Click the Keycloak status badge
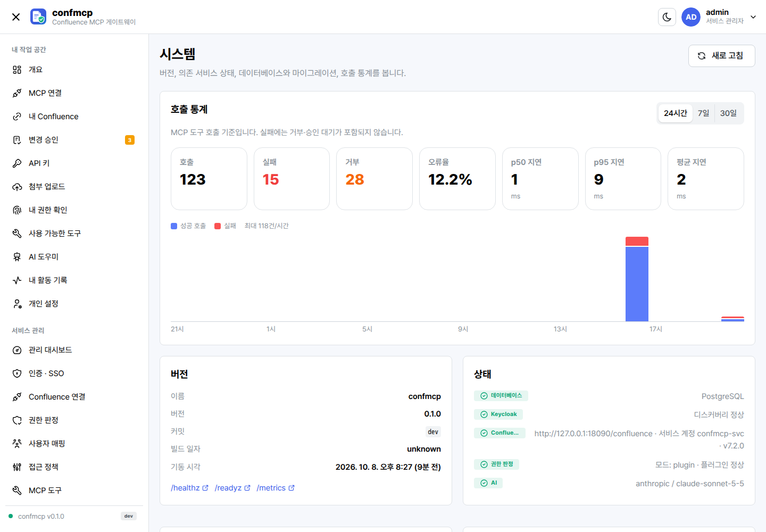 (498, 414)
